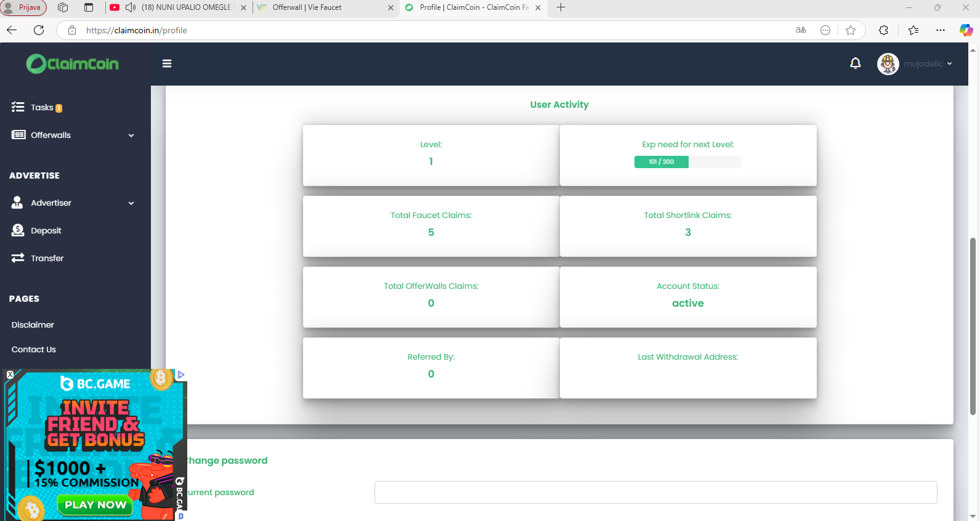Screen dimensions: 980x521
Task: Click the page vertical scrollbar
Action: pyautogui.click(x=973, y=326)
